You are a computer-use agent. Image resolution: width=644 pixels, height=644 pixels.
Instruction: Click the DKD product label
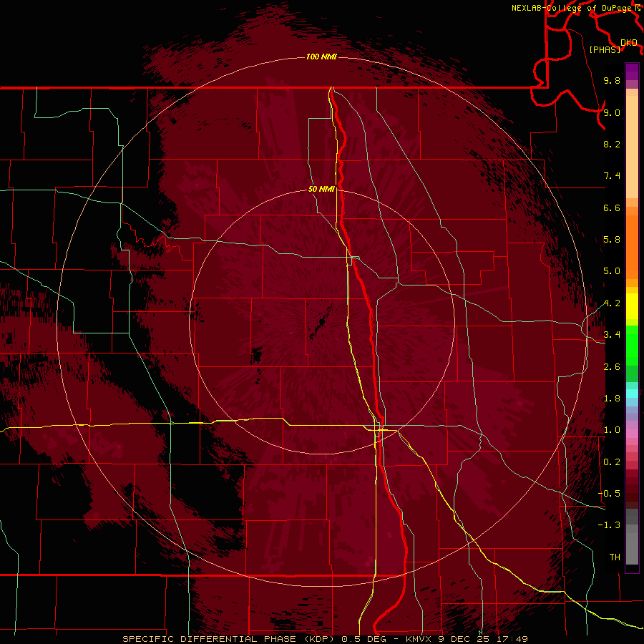[629, 43]
